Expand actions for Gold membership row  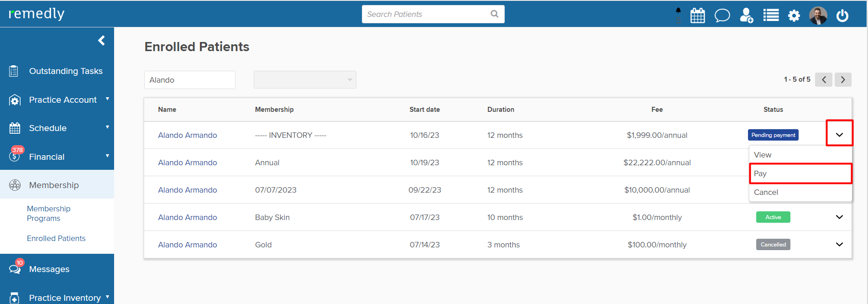[x=839, y=245]
